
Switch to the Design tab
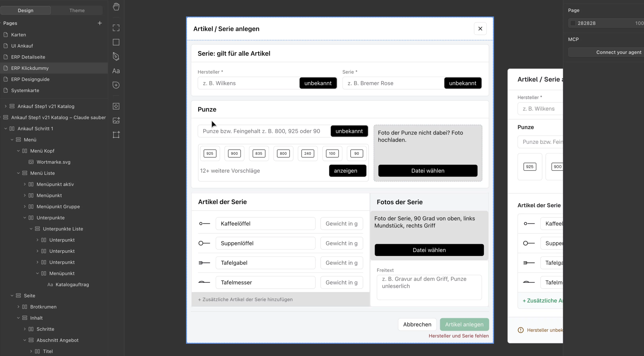coord(25,11)
